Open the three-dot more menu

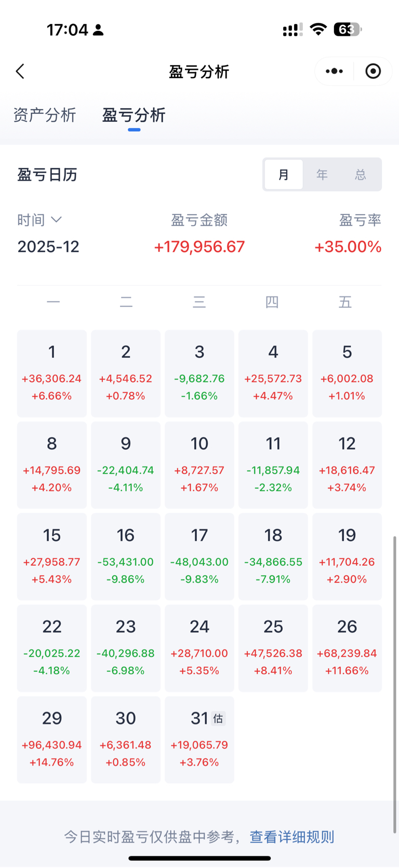[x=334, y=71]
